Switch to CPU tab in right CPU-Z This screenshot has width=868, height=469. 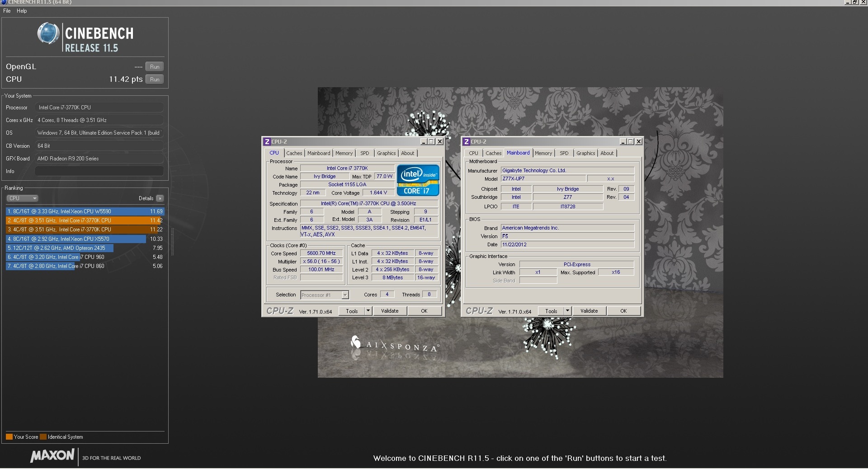(473, 153)
